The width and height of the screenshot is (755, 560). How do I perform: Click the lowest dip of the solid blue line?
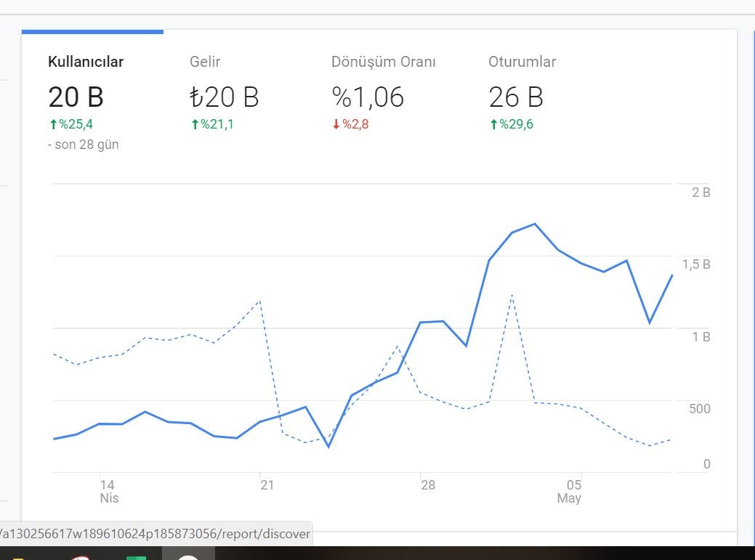(329, 447)
